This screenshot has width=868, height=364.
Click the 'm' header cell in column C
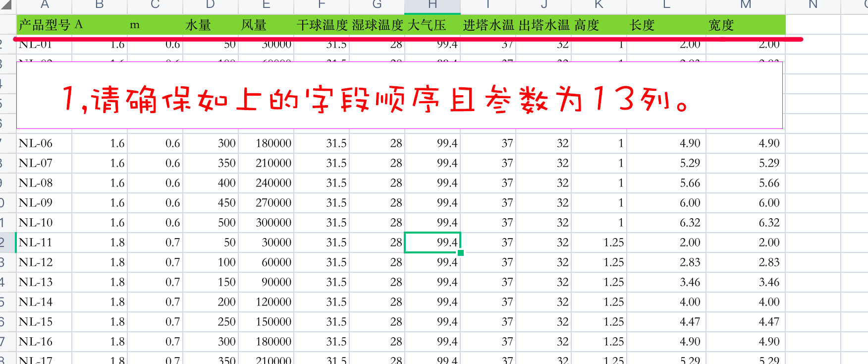click(155, 25)
